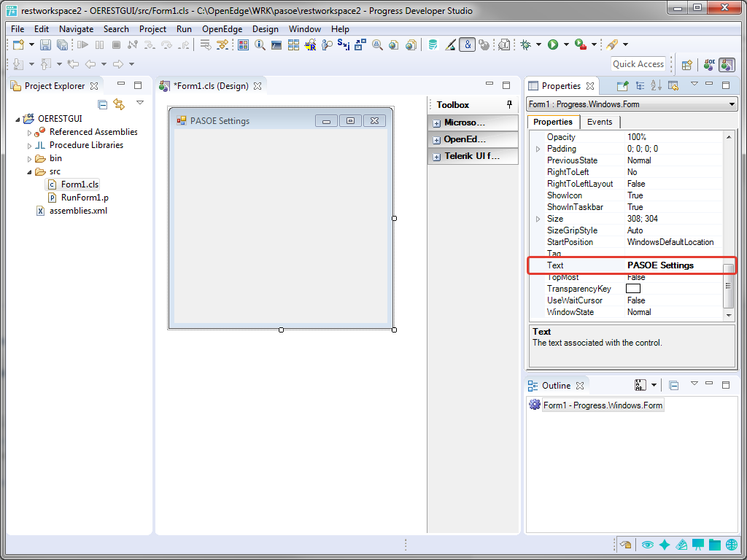The image size is (747, 560).
Task: Expand Referenced Assemblies tree node
Action: [x=29, y=133]
